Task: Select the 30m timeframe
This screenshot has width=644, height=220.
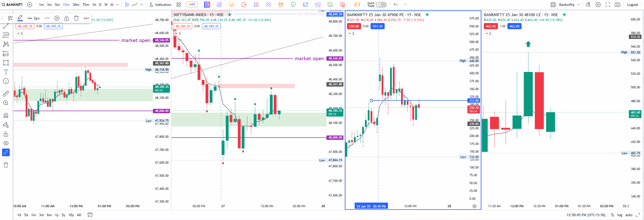Action: [x=76, y=5]
